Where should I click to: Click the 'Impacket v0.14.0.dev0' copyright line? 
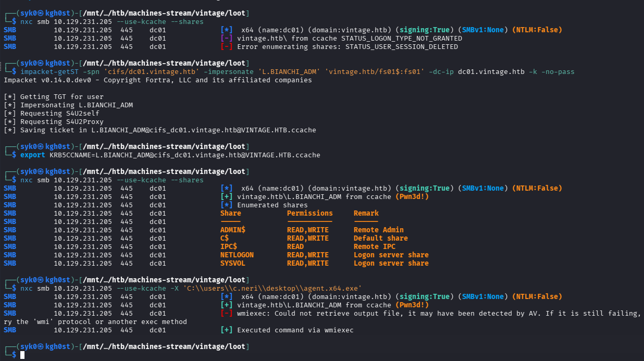click(x=158, y=80)
